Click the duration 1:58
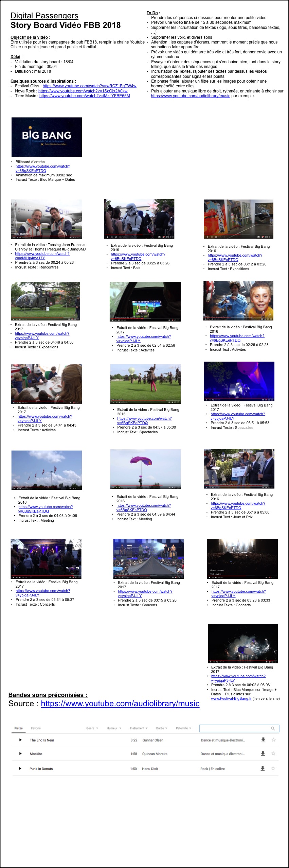This screenshot has width=289, height=868. pyautogui.click(x=134, y=754)
